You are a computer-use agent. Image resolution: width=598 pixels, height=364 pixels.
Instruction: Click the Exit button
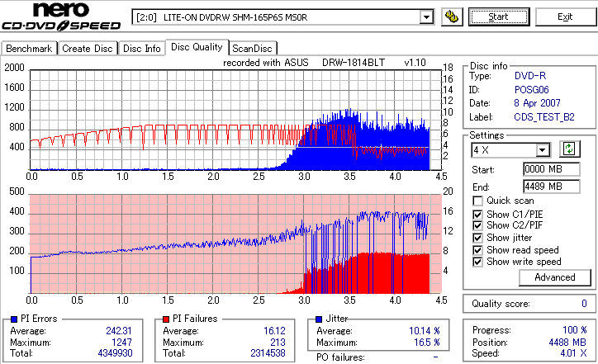(x=565, y=17)
